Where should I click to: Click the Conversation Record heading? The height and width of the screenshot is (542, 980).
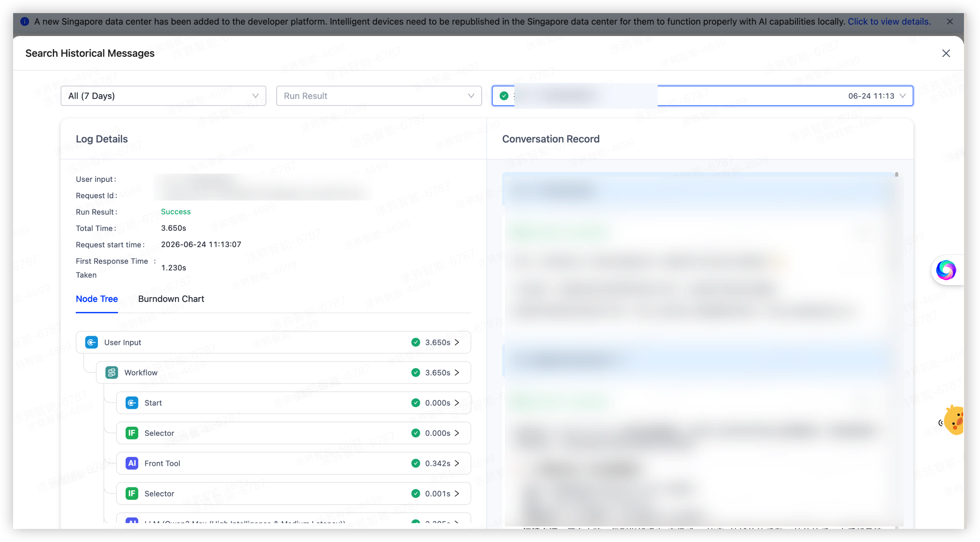pos(550,139)
